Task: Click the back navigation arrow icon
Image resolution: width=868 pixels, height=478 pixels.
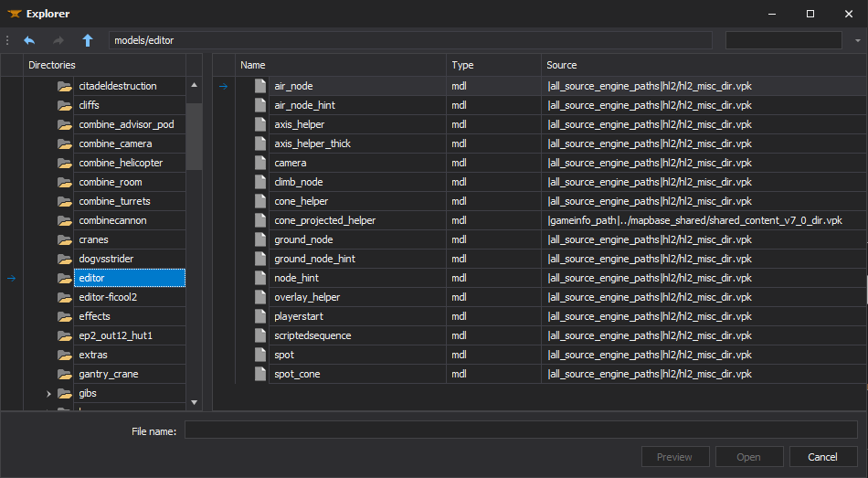Action: tap(29, 40)
